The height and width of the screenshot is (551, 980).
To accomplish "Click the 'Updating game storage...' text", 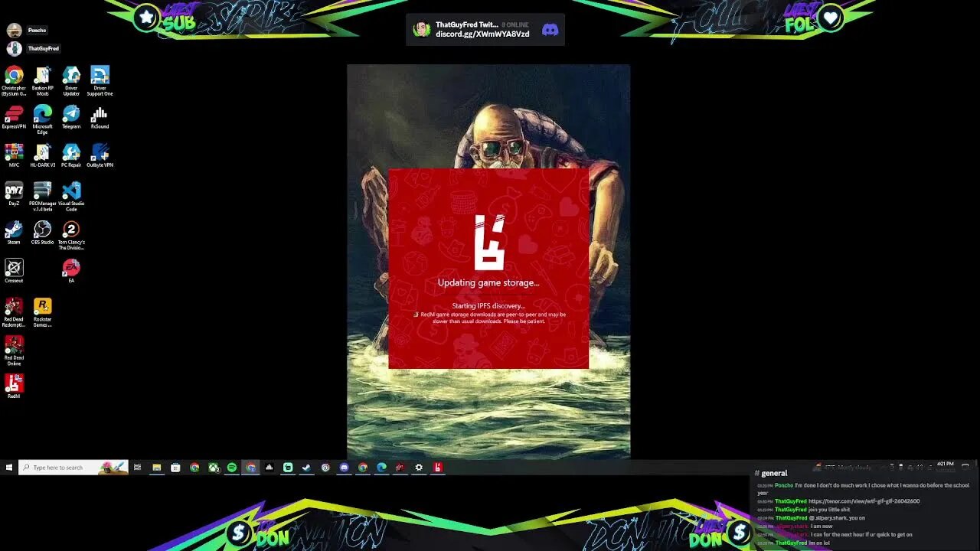I will point(488,283).
